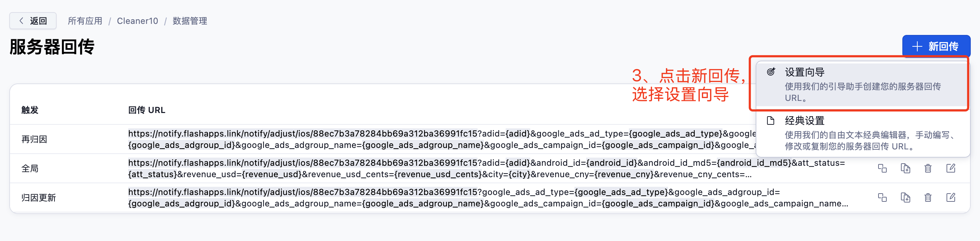Copy the 全局 callback URL
This screenshot has width=980, height=241.
coord(882,168)
